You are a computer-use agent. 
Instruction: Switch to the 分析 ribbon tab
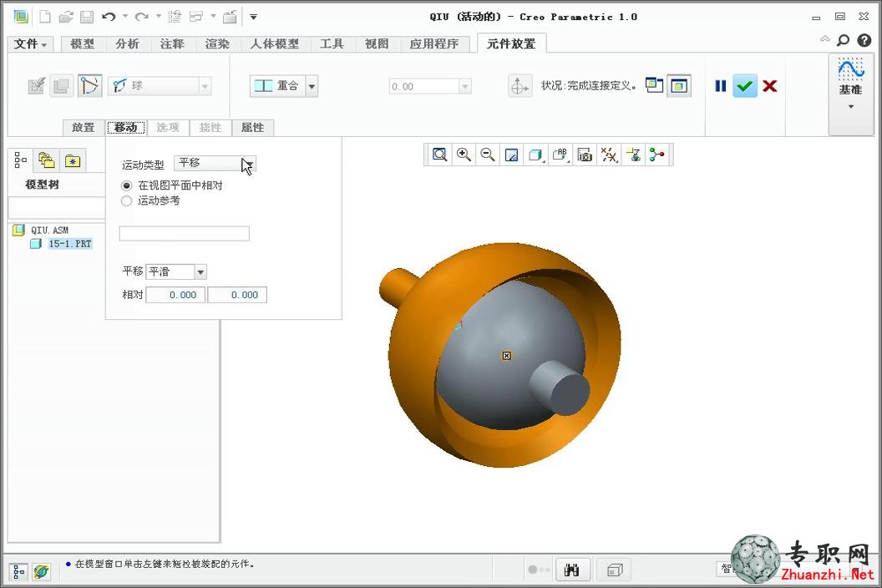pos(128,44)
